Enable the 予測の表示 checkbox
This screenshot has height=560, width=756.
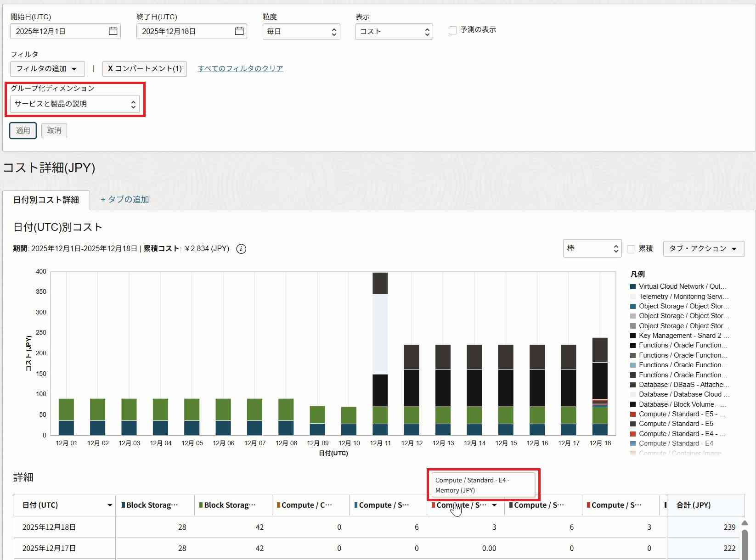453,30
